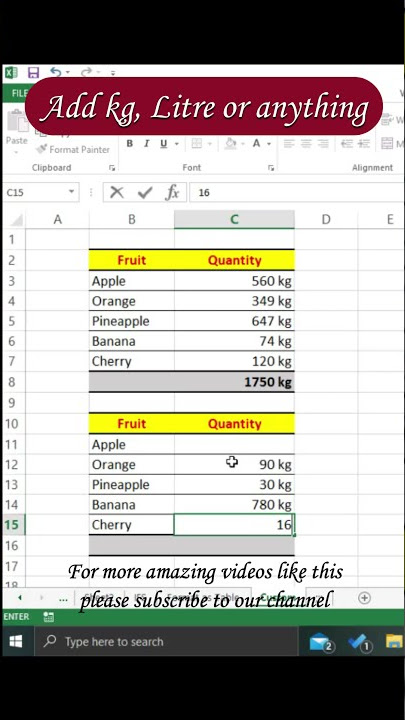405x720 pixels.
Task: Toggle Bold formatting button
Action: click(129, 144)
